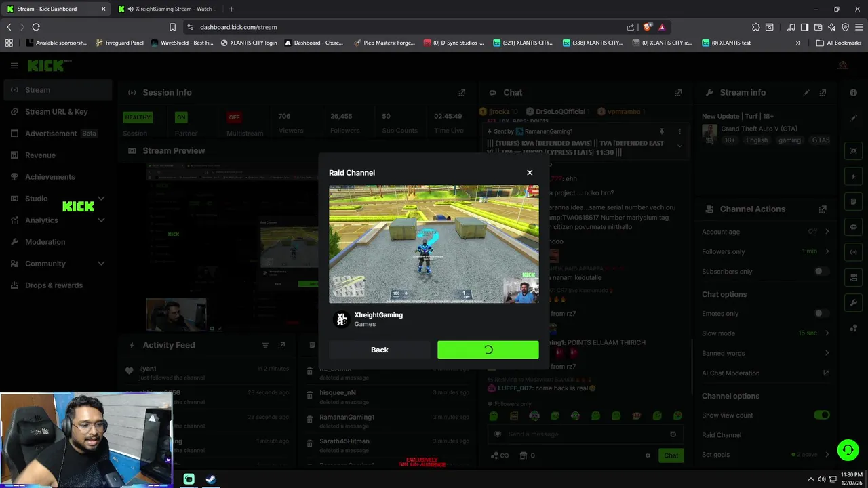Screen dimensions: 868x488
Task: Open All Bookmarks folder
Action: click(x=839, y=43)
